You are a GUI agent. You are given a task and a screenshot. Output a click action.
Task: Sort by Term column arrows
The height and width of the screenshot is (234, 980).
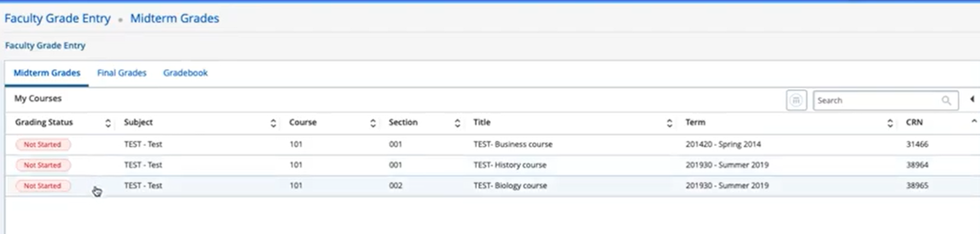[890, 123]
